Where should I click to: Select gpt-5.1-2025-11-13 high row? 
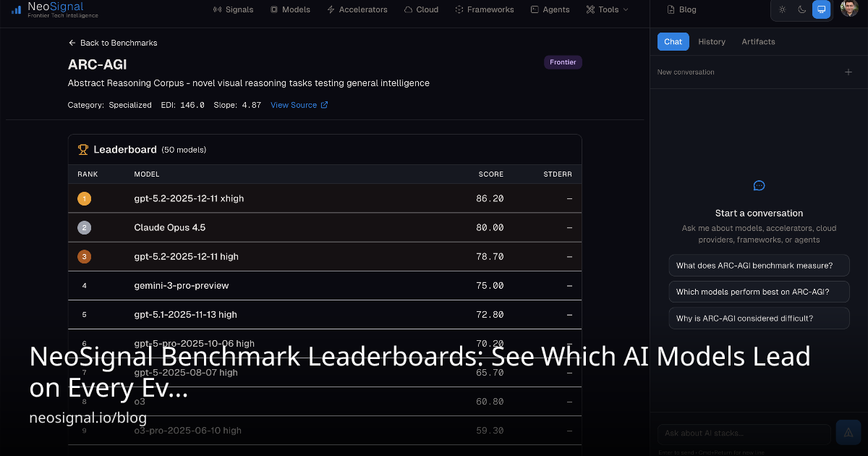(325, 314)
